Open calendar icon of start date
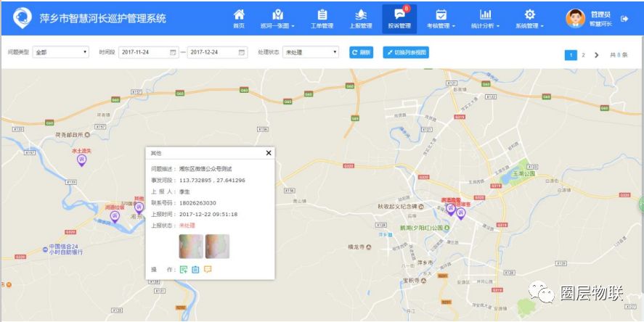 173,52
